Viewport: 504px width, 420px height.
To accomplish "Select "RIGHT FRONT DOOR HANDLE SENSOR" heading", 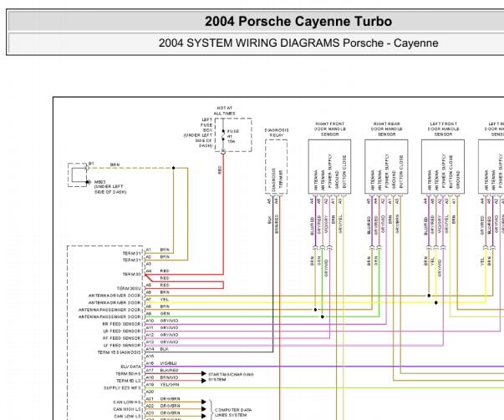I will [x=330, y=129].
